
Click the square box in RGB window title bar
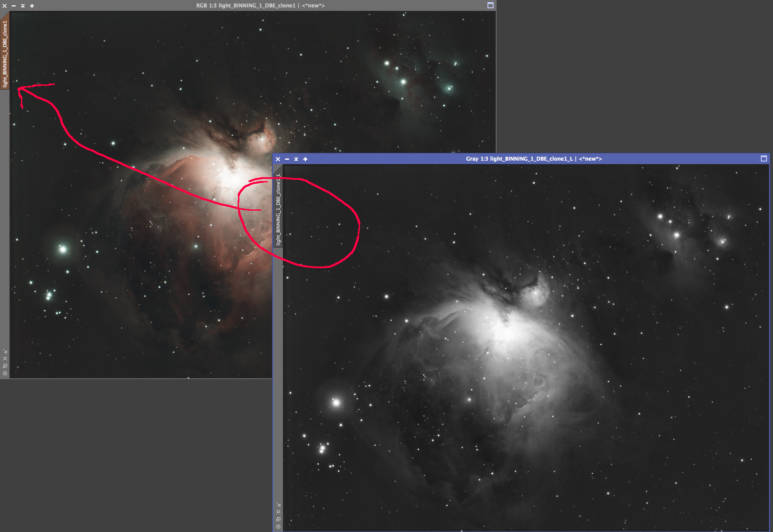point(490,5)
